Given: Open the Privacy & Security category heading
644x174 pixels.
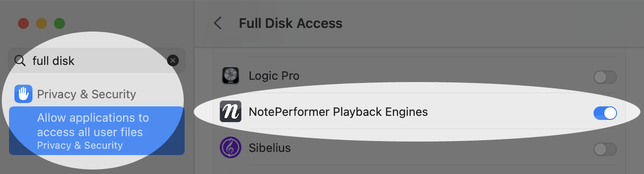Looking at the screenshot, I should click(x=86, y=94).
